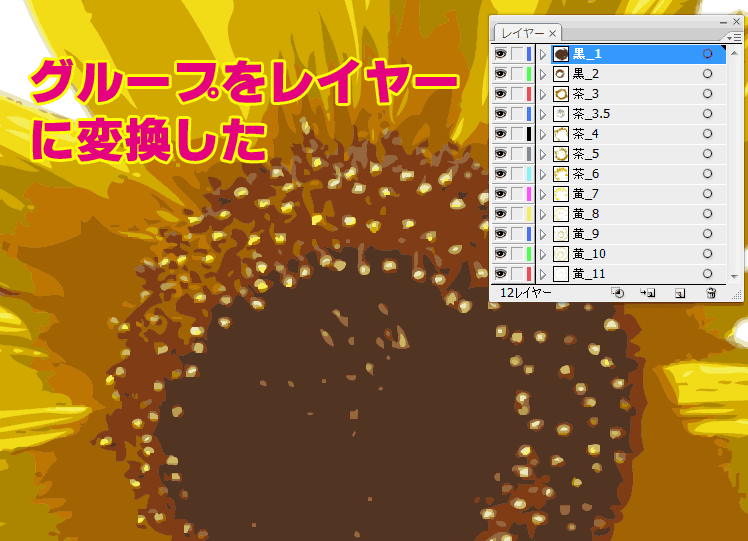Click target circle of layer 黄_10
Viewport: 748px width, 541px height.
707,254
